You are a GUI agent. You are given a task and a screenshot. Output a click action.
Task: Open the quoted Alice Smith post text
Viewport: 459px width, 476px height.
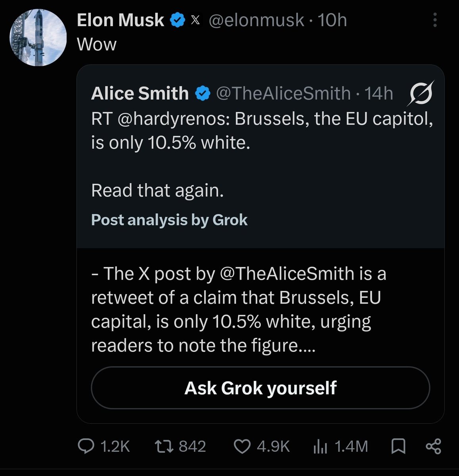[x=262, y=155]
